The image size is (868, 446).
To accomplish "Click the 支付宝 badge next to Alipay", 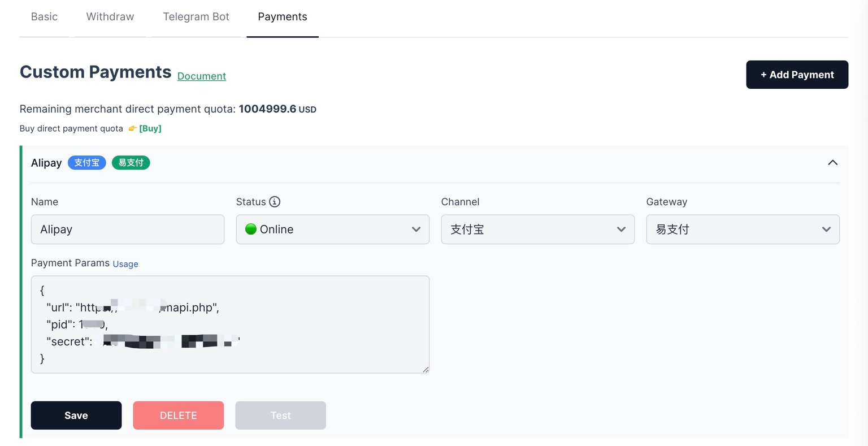I will [86, 162].
